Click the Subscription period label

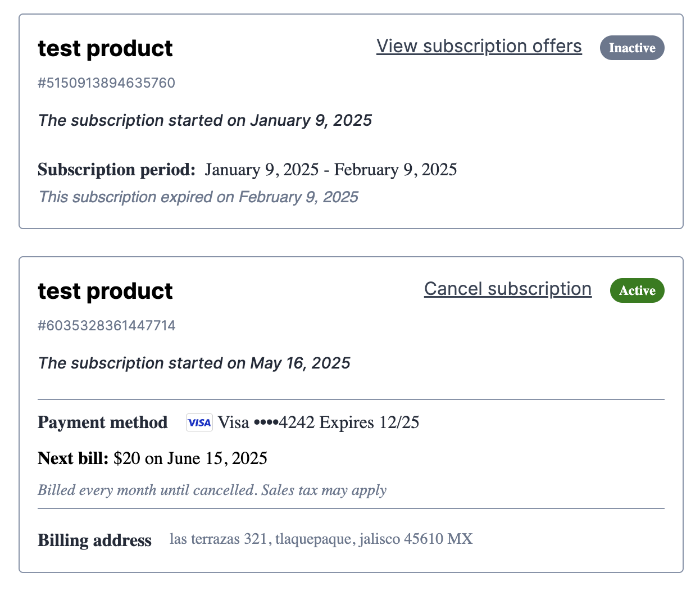[x=116, y=170]
